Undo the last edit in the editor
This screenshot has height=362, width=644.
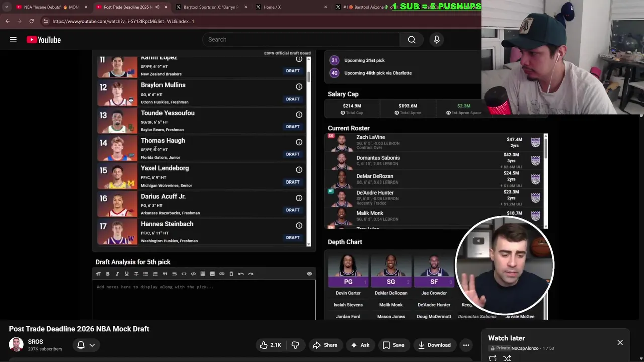[x=241, y=274]
